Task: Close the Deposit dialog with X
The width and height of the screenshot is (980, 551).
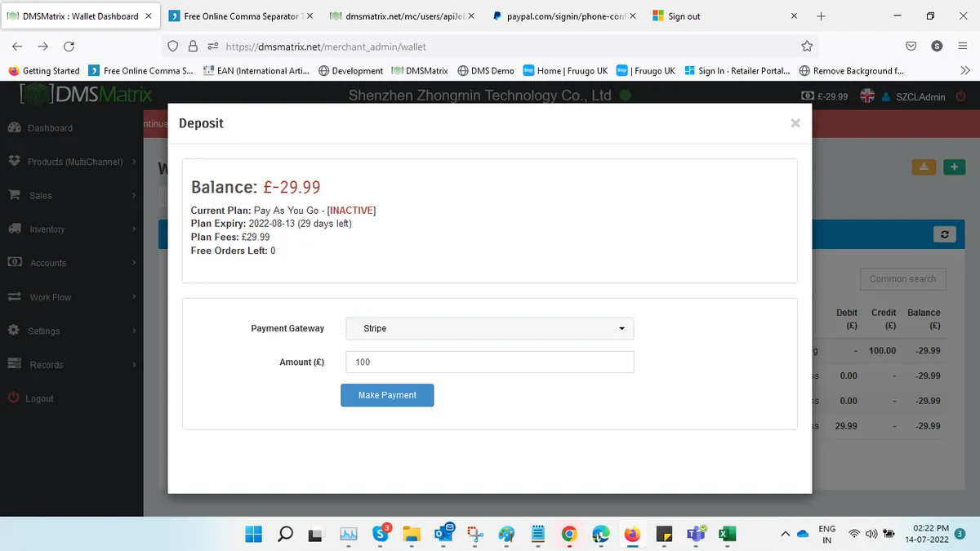Action: coord(795,123)
